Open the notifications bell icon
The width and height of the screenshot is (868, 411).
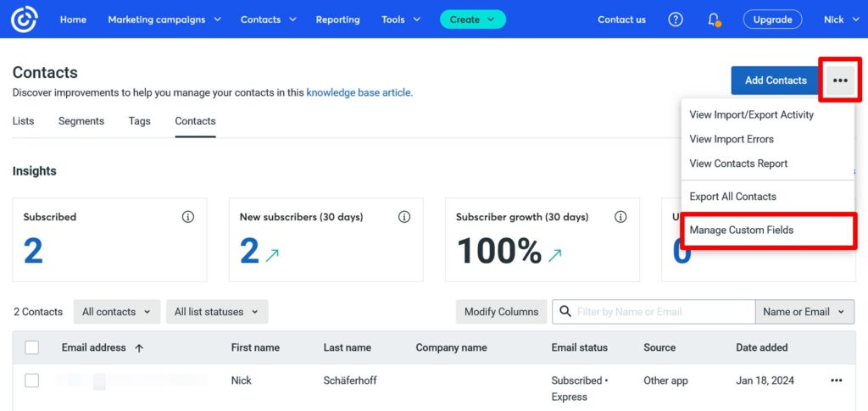point(714,19)
